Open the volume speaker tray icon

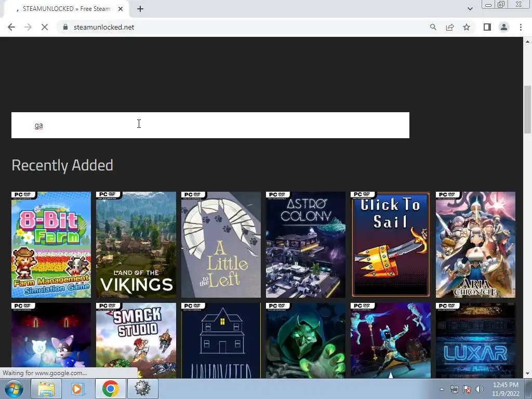[479, 389]
